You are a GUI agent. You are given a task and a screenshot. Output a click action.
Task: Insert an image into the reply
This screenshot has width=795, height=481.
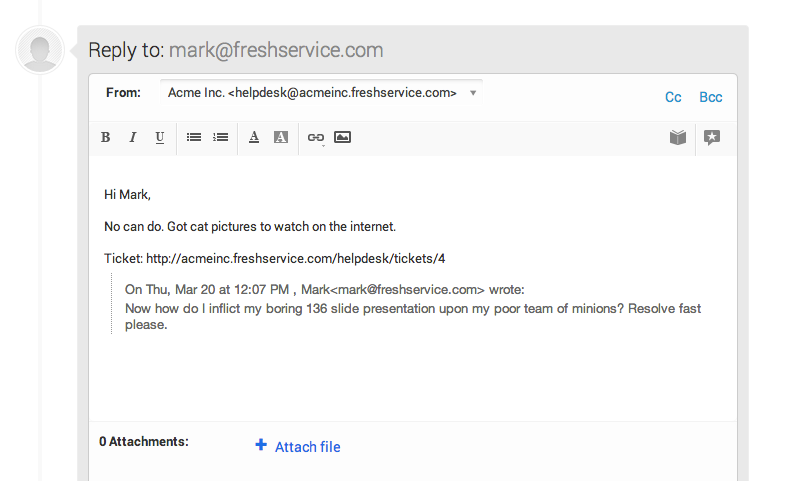click(342, 137)
